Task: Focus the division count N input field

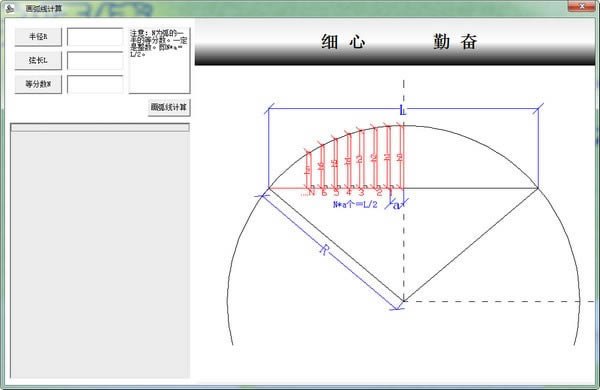Action: (x=95, y=84)
